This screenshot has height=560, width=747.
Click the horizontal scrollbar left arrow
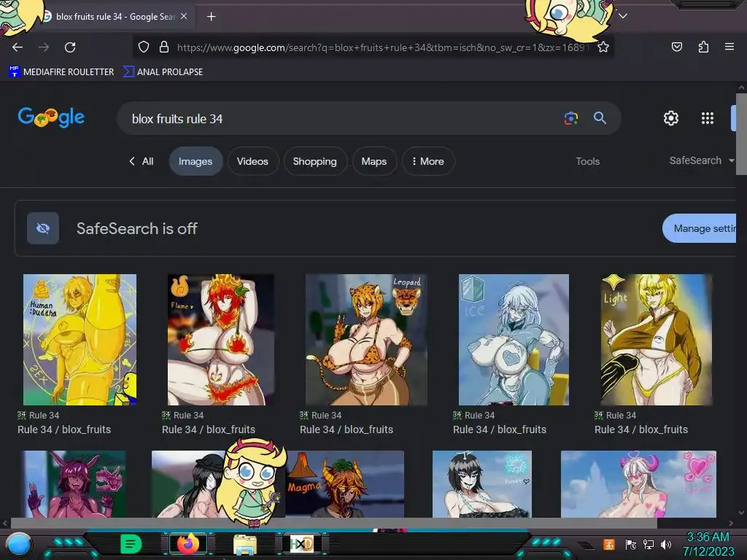click(x=5, y=524)
